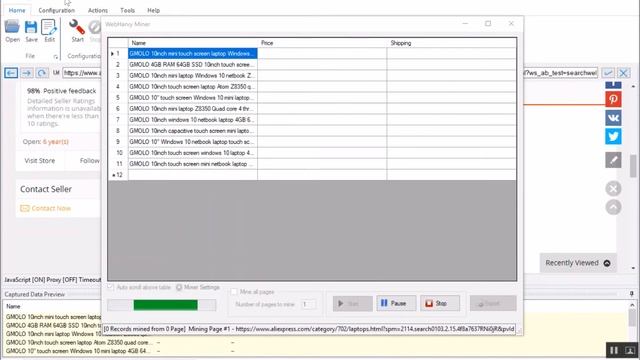Open the Actions ribbon tab

point(98,10)
